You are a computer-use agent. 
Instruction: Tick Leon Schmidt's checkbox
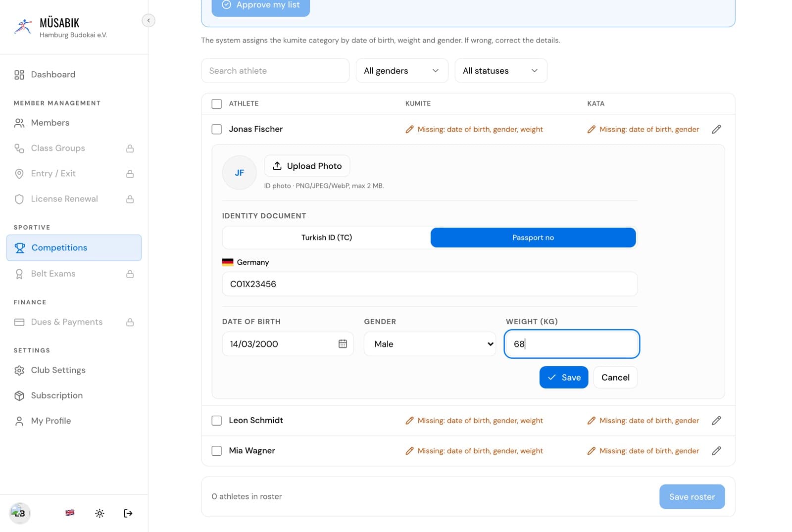click(216, 421)
